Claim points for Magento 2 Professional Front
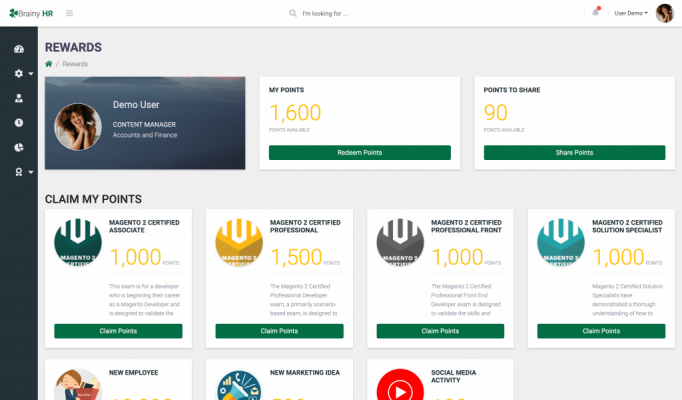This screenshot has height=400, width=682. pos(440,331)
